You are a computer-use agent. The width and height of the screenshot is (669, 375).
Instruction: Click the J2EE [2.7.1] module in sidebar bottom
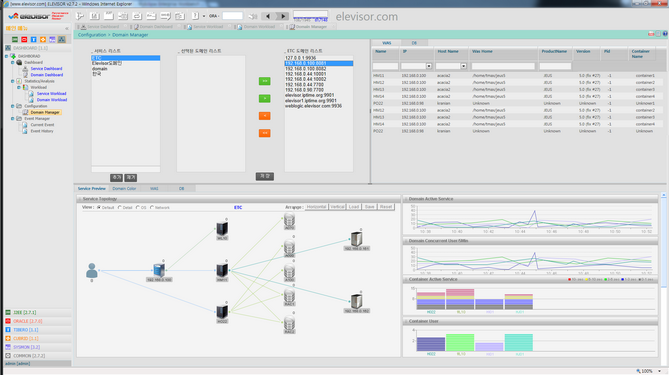(x=37, y=312)
